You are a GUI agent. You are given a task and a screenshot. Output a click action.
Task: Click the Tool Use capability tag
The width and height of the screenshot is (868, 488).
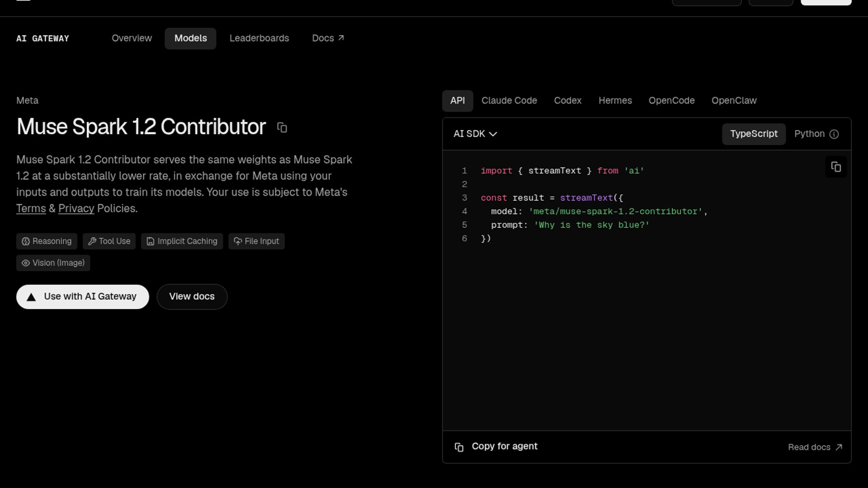pos(109,241)
